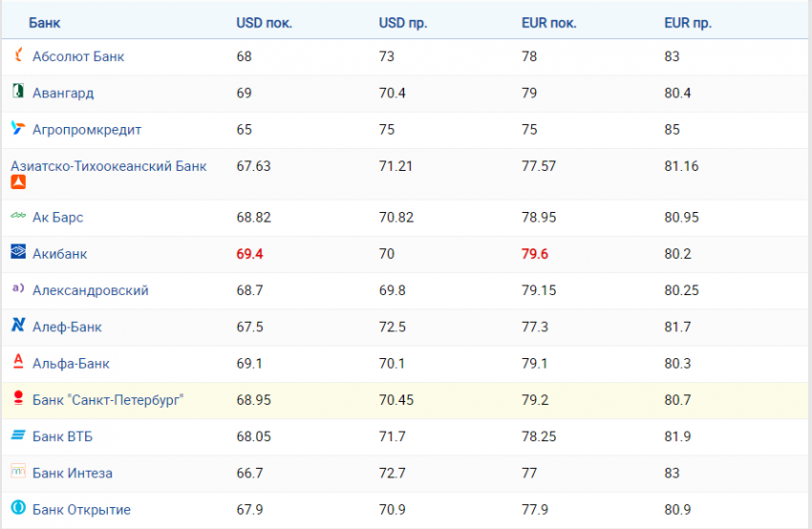Select Альфа-Банк EUR sell 80.3
812x529 pixels.
click(678, 364)
